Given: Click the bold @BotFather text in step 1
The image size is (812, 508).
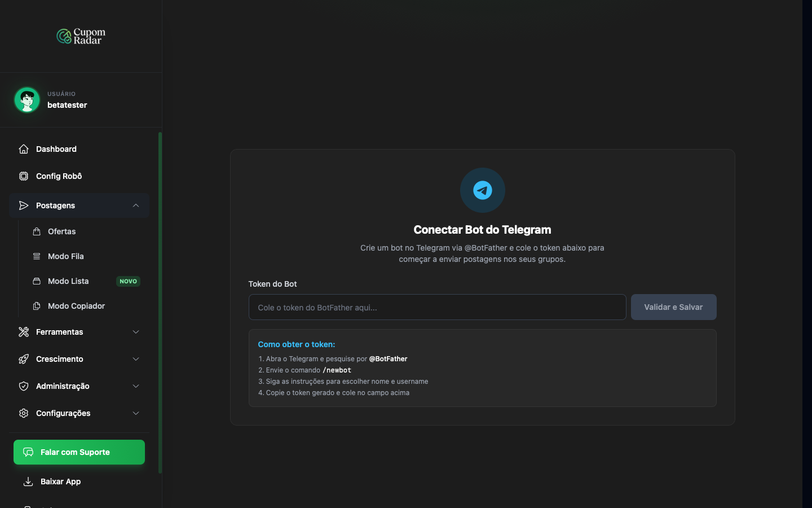Looking at the screenshot, I should [388, 359].
